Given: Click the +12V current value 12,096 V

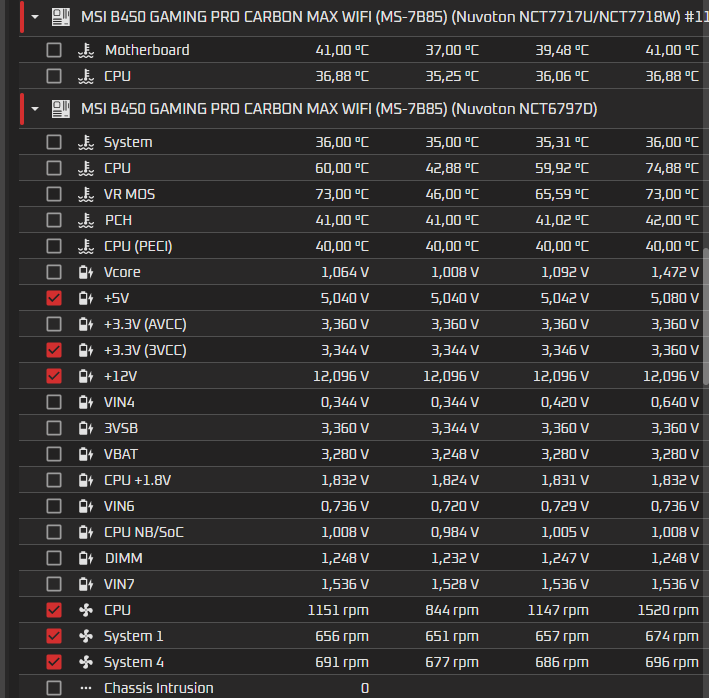Looking at the screenshot, I should pyautogui.click(x=341, y=376).
